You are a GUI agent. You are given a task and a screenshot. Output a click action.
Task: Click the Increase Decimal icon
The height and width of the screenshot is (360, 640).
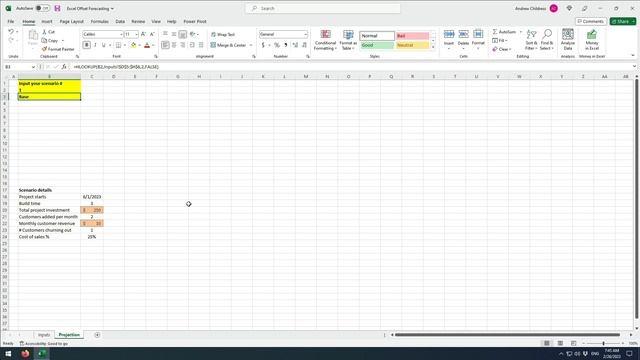click(295, 45)
